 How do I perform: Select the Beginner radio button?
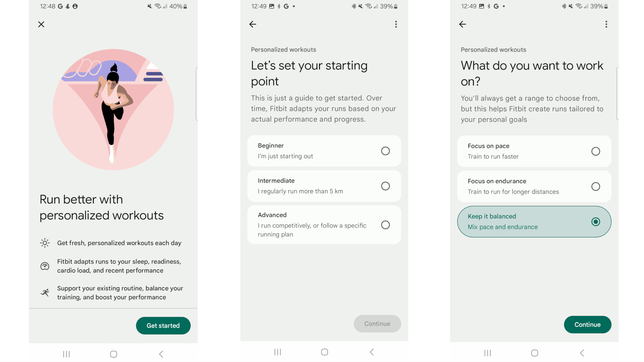[385, 151]
